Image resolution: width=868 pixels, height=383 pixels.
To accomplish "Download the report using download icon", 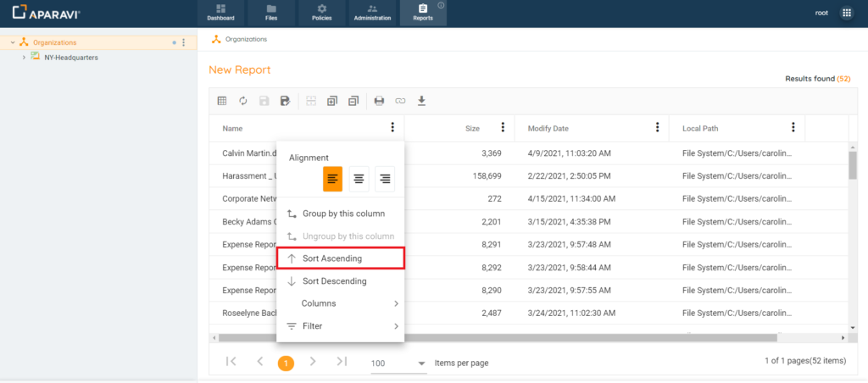I will tap(421, 101).
